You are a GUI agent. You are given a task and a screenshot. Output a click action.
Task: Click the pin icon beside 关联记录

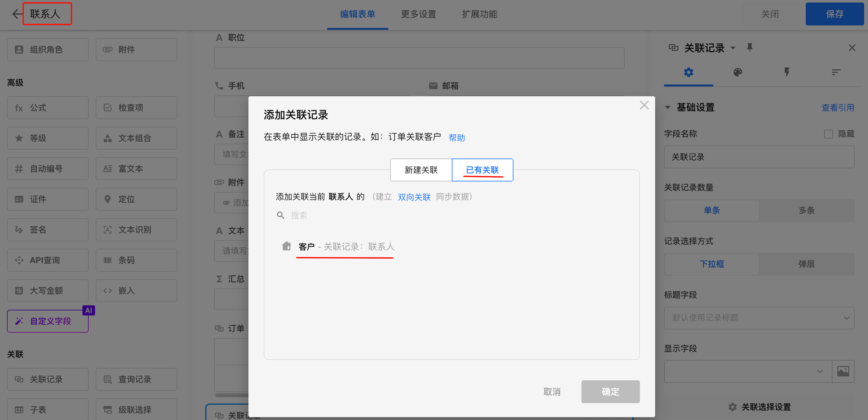749,47
